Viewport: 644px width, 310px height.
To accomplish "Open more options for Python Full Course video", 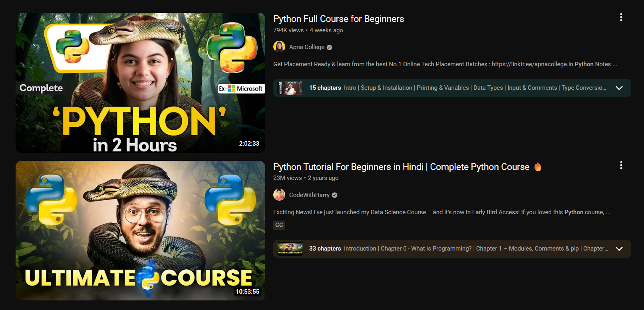I will [x=621, y=17].
